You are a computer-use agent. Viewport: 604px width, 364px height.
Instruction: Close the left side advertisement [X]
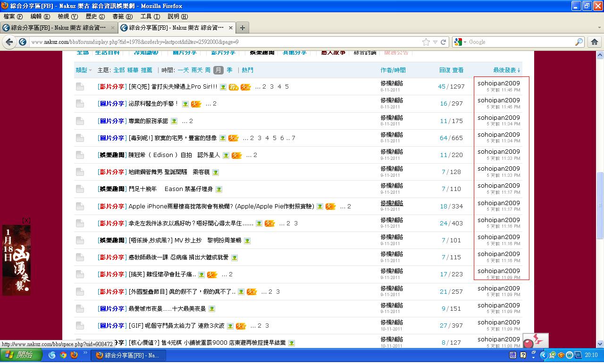[x=26, y=220]
